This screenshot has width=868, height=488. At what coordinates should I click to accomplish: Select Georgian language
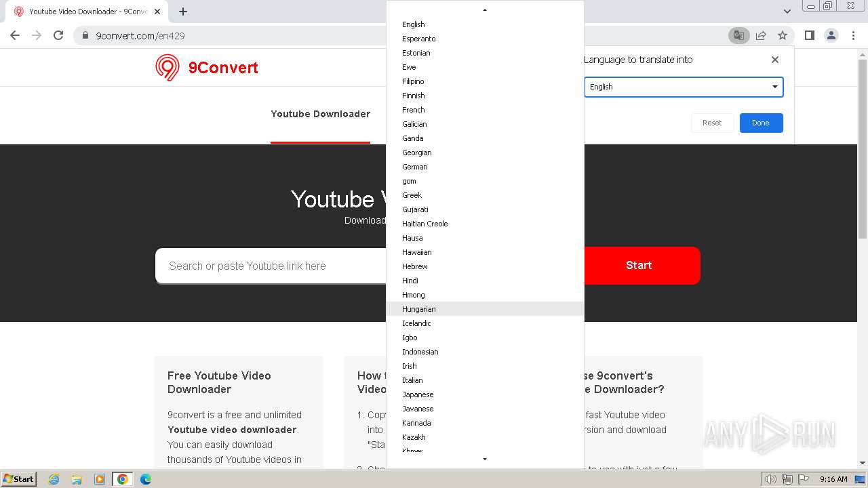485,152
